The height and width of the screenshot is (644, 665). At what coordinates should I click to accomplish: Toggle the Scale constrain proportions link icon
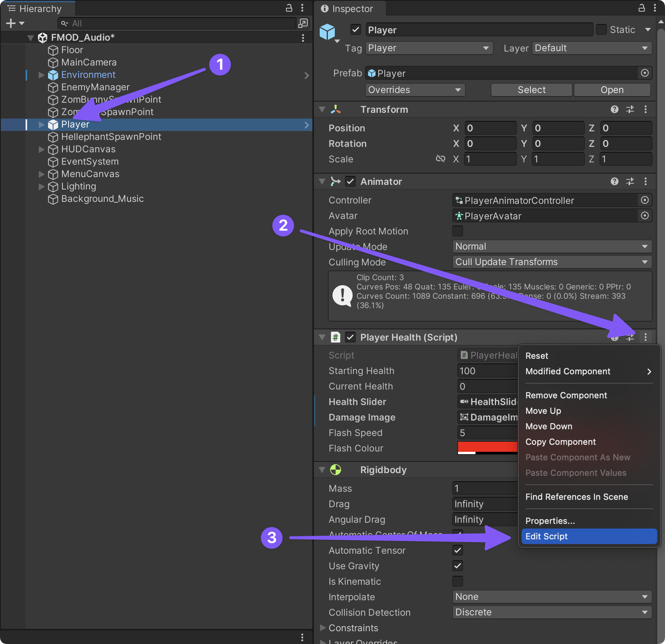click(x=441, y=159)
